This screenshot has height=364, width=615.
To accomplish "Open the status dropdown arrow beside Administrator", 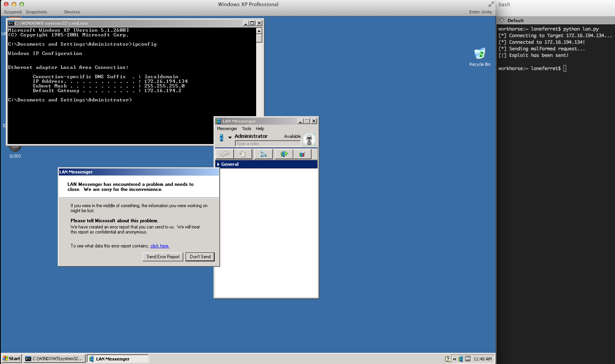I will click(230, 137).
